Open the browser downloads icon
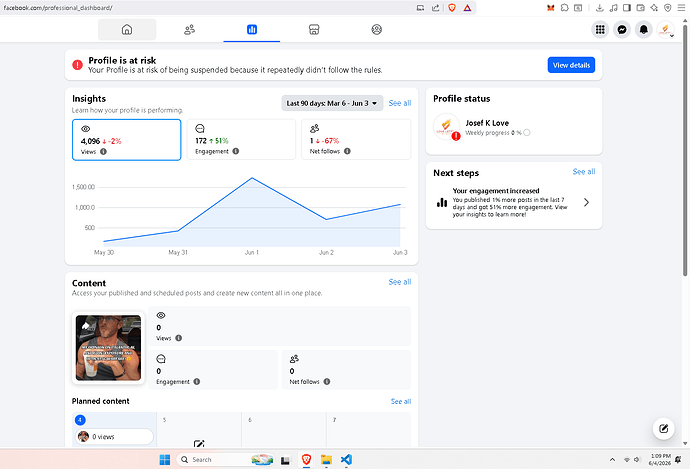Image resolution: width=690 pixels, height=469 pixels. 599,7
